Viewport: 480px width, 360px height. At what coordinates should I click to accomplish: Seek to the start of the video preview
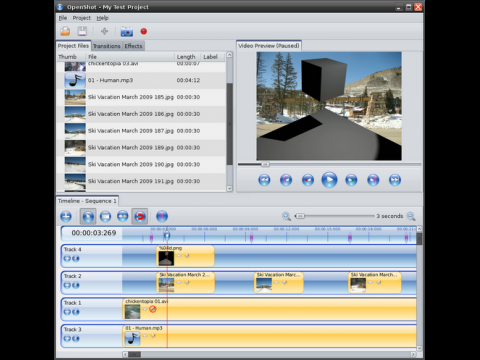coord(264,180)
